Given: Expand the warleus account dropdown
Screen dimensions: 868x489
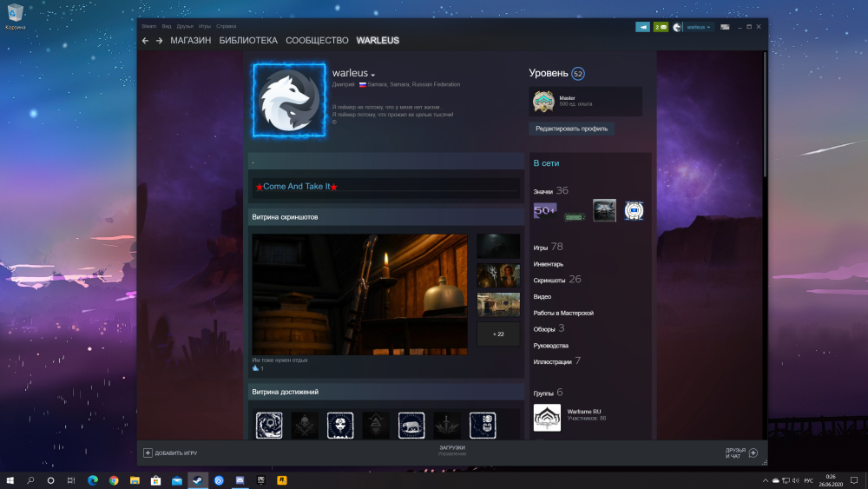Looking at the screenshot, I should (x=698, y=27).
